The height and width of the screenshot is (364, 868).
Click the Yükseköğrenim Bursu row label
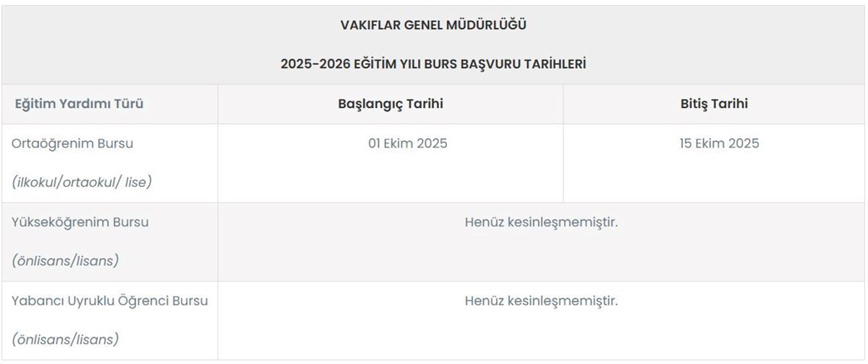click(x=80, y=222)
